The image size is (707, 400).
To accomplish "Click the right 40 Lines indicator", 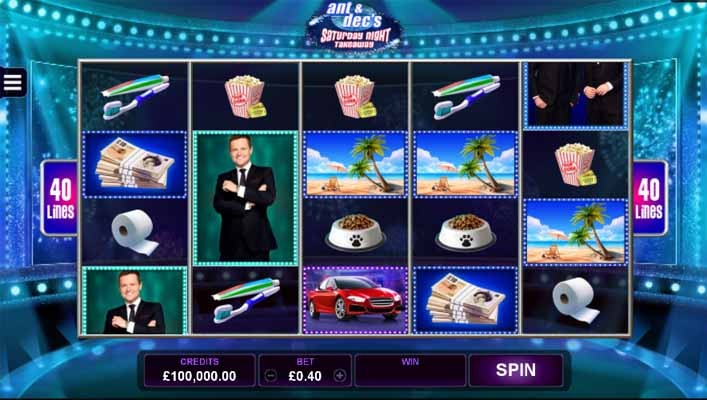I will (649, 198).
